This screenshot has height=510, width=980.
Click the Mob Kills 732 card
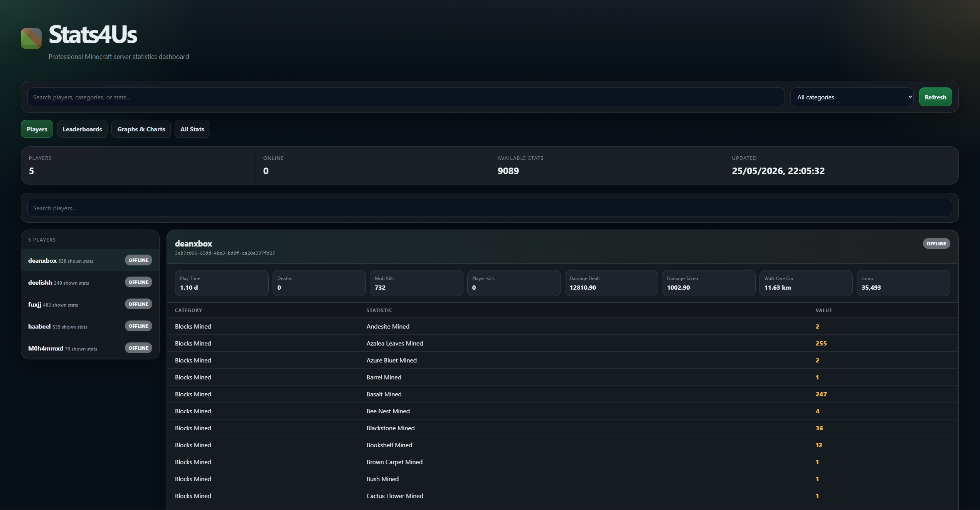click(x=416, y=283)
